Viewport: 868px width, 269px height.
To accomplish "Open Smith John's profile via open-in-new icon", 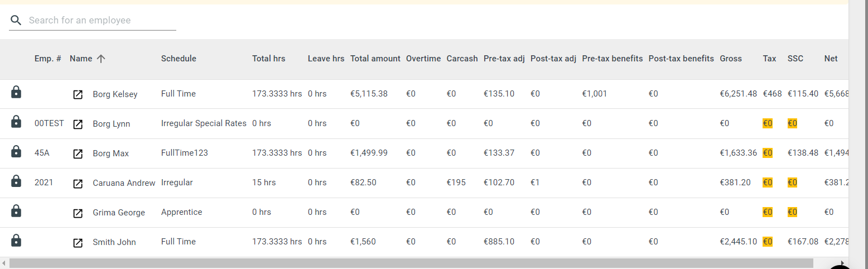I will tap(78, 242).
